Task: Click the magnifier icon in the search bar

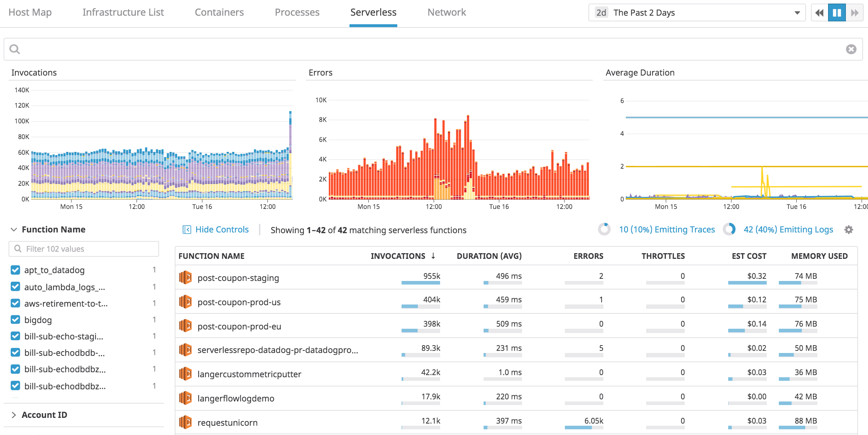Action: pyautogui.click(x=15, y=49)
